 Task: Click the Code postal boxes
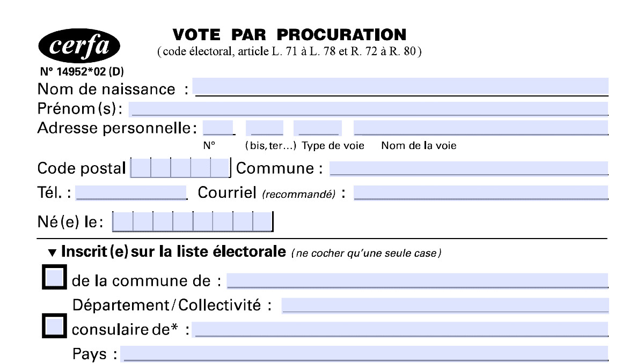click(180, 168)
